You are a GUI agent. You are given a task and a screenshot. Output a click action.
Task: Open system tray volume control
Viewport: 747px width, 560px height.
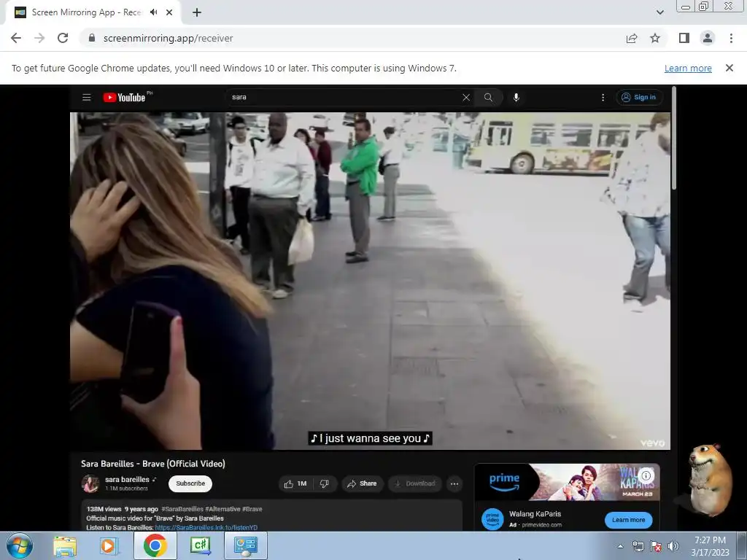coord(673,546)
